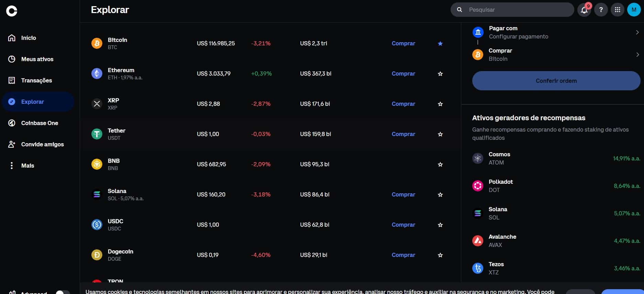This screenshot has width=644, height=294.
Task: Star Solana for the watchlist
Action: click(440, 195)
